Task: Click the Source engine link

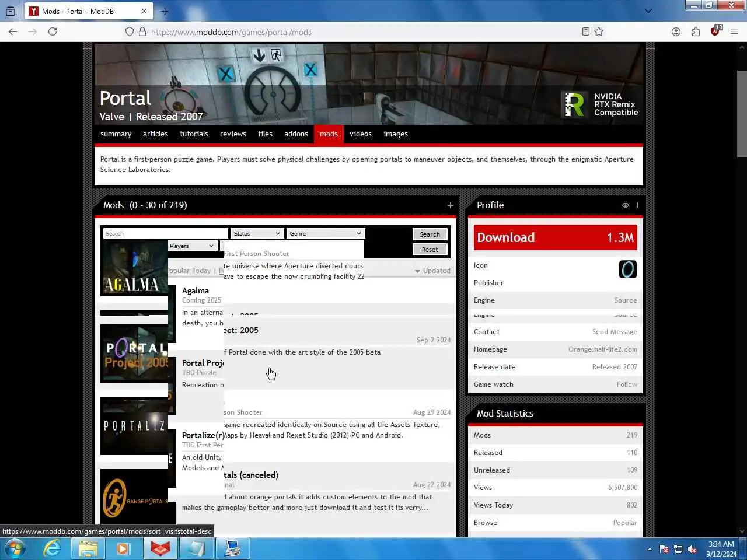Action: click(x=626, y=300)
